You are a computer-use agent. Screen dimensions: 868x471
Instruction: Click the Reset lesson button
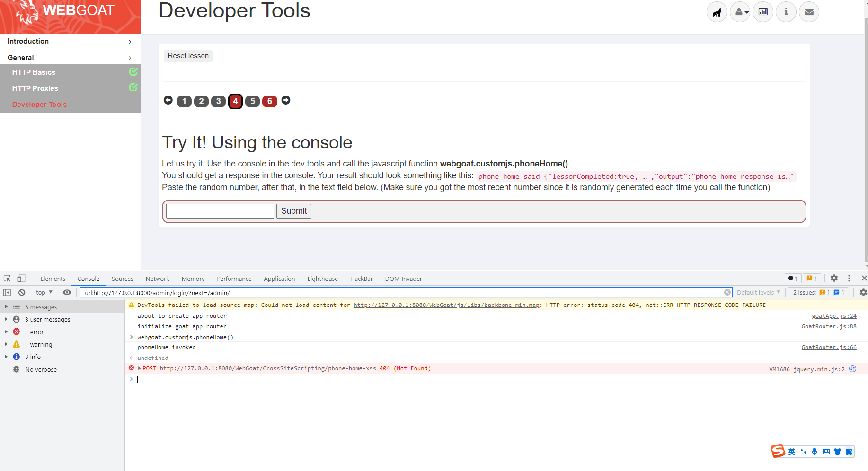pos(188,56)
